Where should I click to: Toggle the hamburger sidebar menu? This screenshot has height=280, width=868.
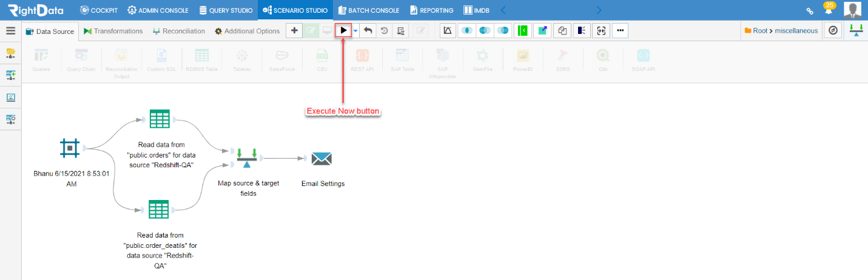pyautogui.click(x=10, y=31)
